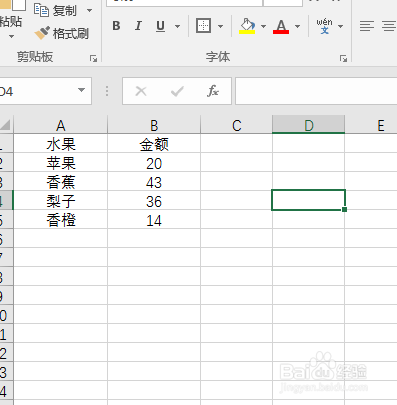Select column C header
Image resolution: width=397 pixels, height=405 pixels.
point(237,125)
